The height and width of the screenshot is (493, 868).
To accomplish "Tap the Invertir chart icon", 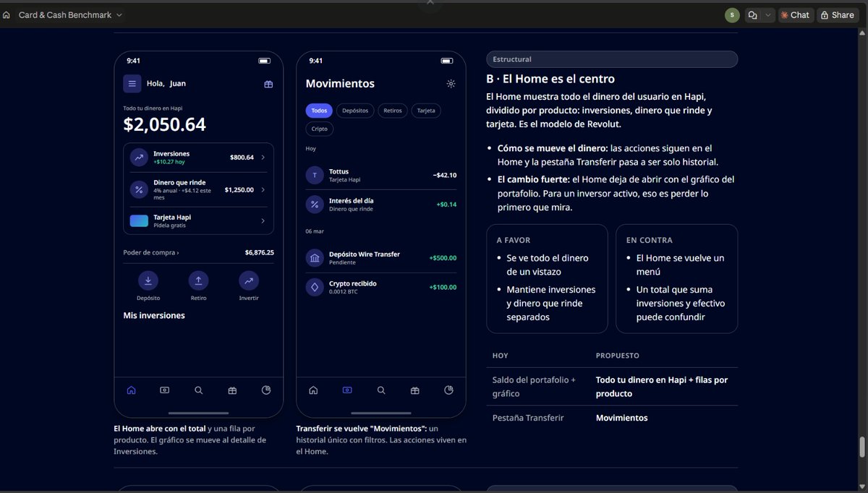I will coord(249,280).
